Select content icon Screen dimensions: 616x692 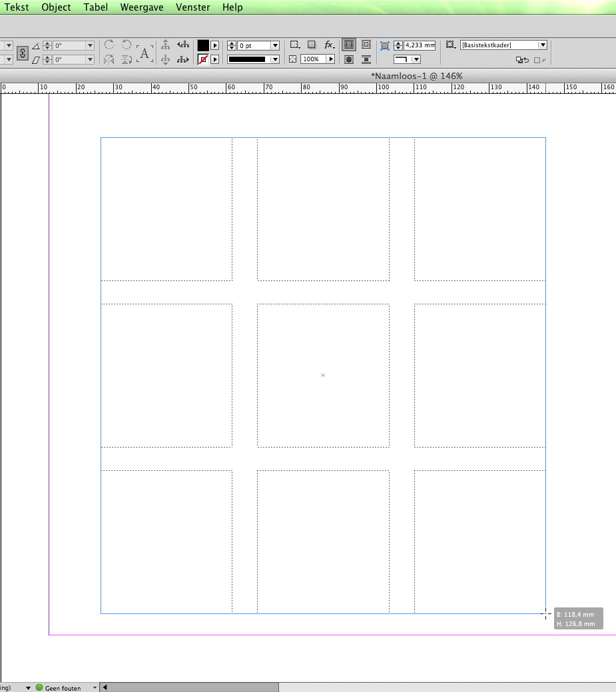coord(165,59)
